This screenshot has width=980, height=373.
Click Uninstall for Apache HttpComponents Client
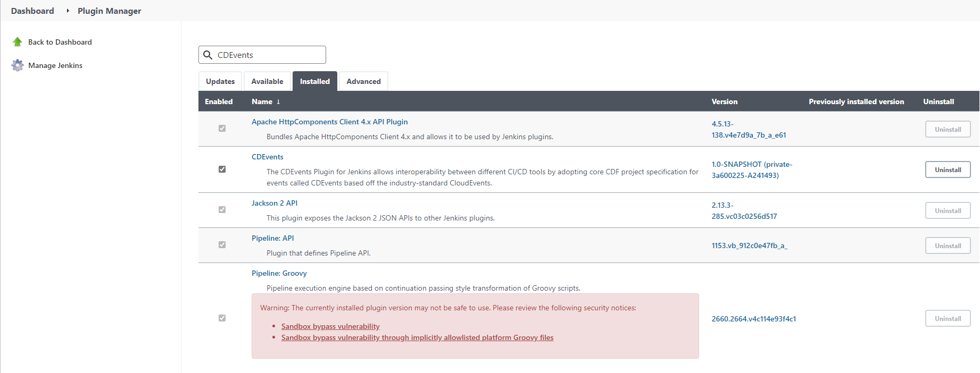point(948,129)
